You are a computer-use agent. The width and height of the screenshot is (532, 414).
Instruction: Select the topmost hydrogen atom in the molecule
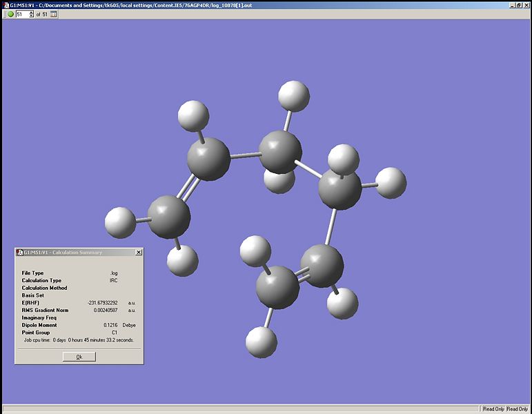[294, 96]
